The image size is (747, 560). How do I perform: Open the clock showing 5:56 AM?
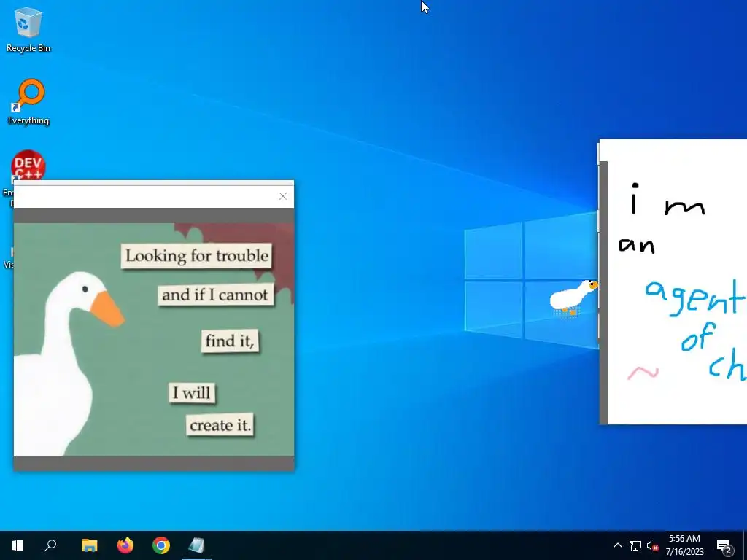(684, 545)
